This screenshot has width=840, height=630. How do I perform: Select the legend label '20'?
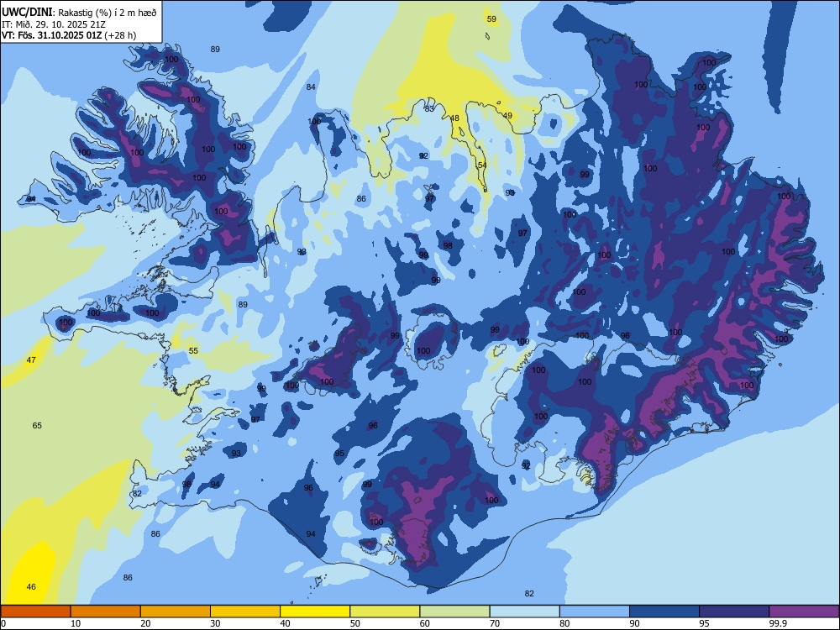(145, 623)
